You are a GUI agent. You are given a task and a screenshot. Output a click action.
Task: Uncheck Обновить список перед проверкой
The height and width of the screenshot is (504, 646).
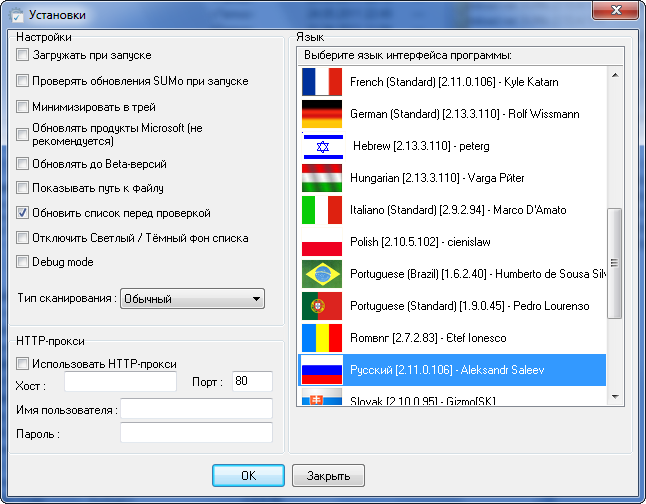(x=22, y=213)
